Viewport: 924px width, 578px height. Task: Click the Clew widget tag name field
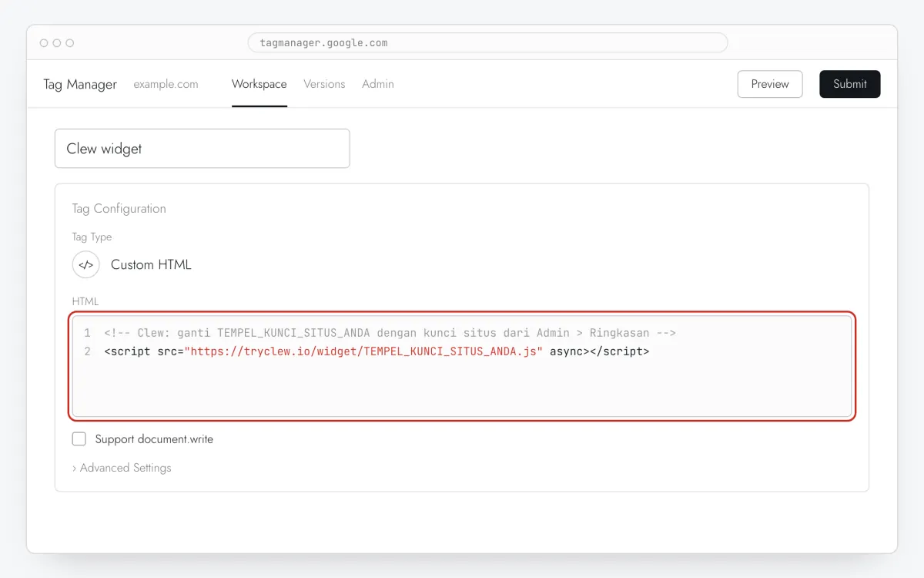point(203,149)
